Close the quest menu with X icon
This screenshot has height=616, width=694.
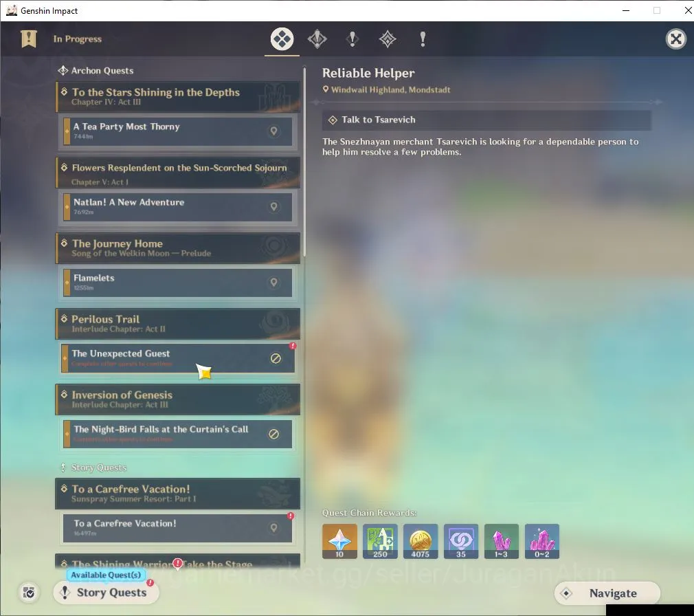pos(676,39)
